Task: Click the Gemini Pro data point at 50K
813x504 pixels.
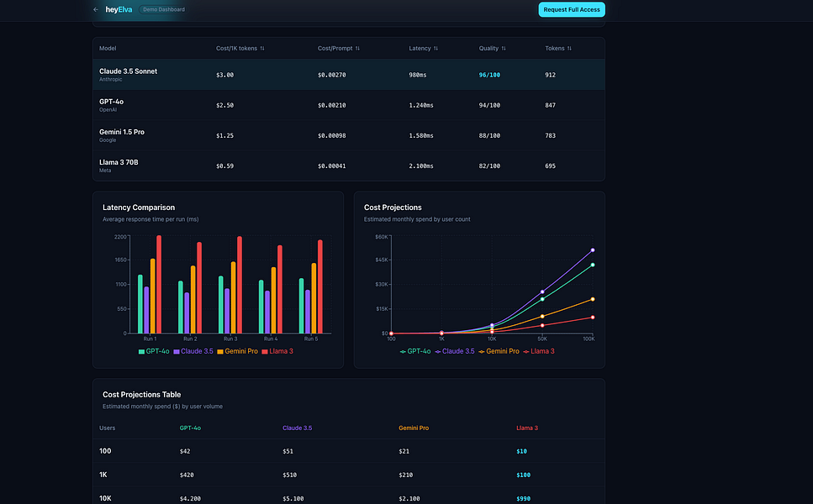Action: (x=542, y=316)
